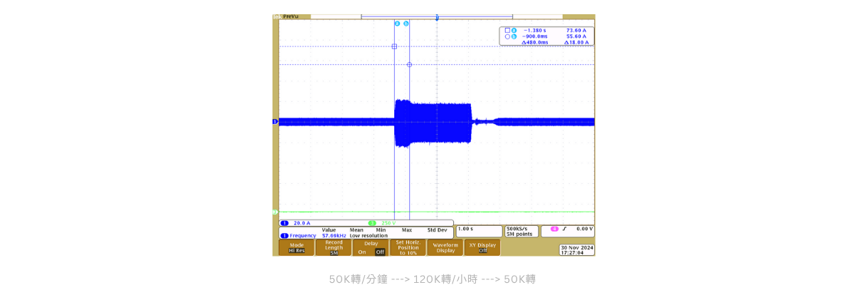868x285 pixels.
Task: Click cursor b value 55.60 A
Action: click(x=576, y=36)
